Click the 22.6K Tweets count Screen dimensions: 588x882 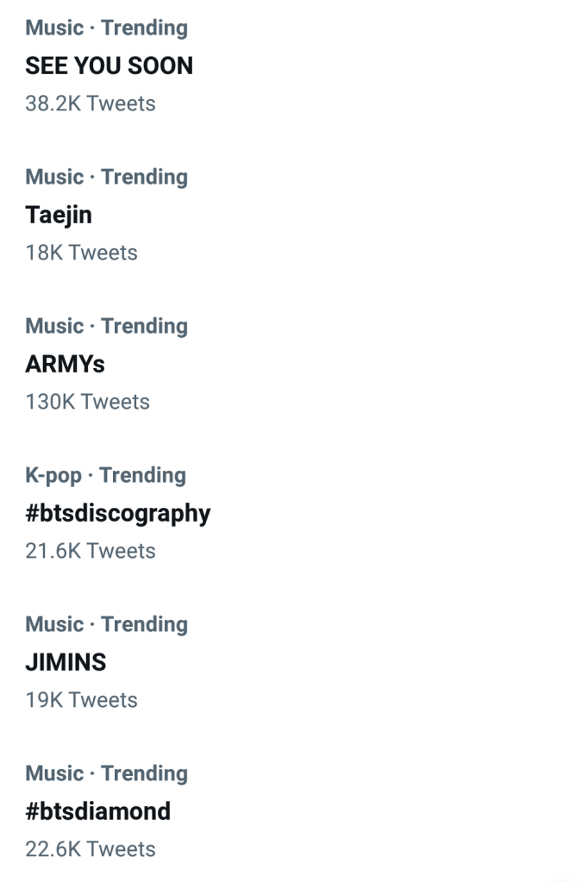[x=91, y=849]
